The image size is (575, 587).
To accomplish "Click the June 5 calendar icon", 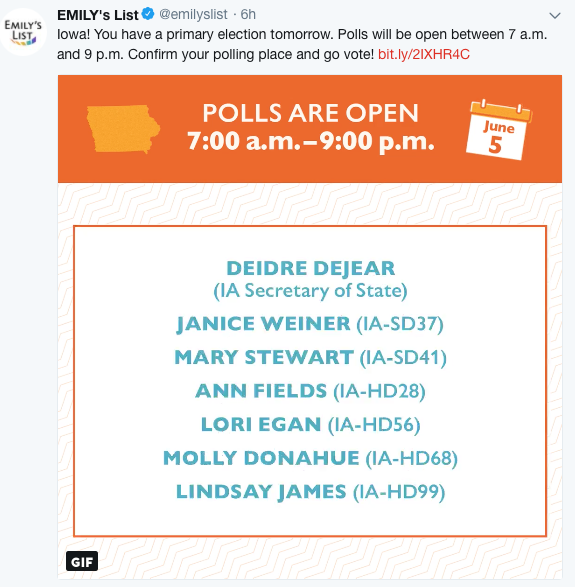I will [498, 130].
